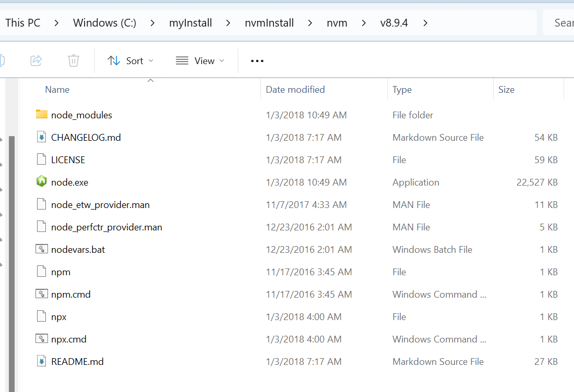This screenshot has width=574, height=392.
Task: Expand chevron after This PC
Action: pos(56,23)
